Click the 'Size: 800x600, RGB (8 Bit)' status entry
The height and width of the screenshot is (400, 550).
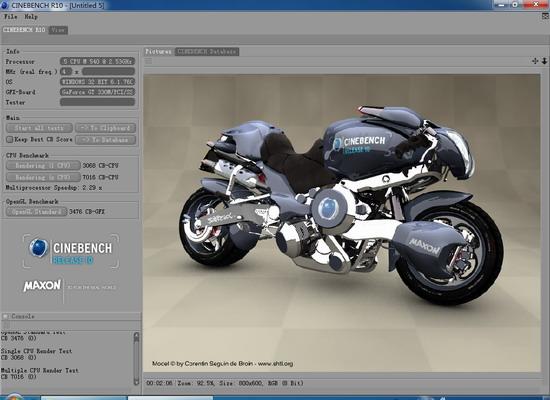[x=261, y=383]
